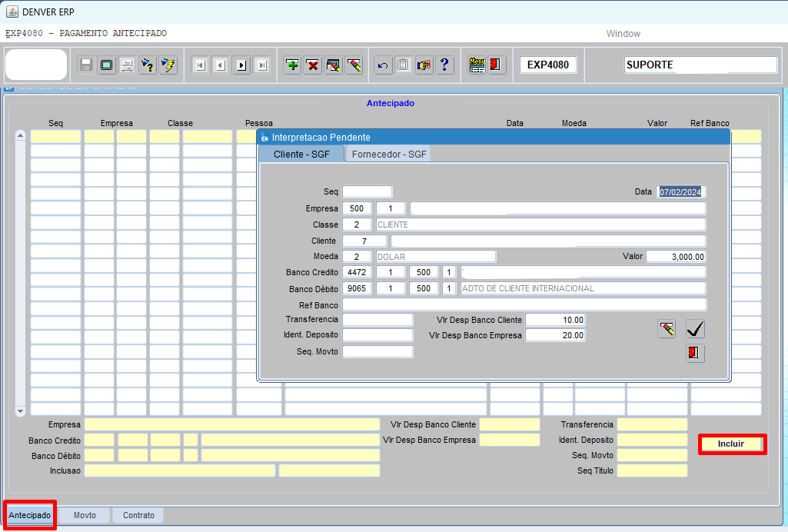This screenshot has height=532, width=788.
Task: Click the Ref Banco field in dialog
Action: pyautogui.click(x=524, y=304)
